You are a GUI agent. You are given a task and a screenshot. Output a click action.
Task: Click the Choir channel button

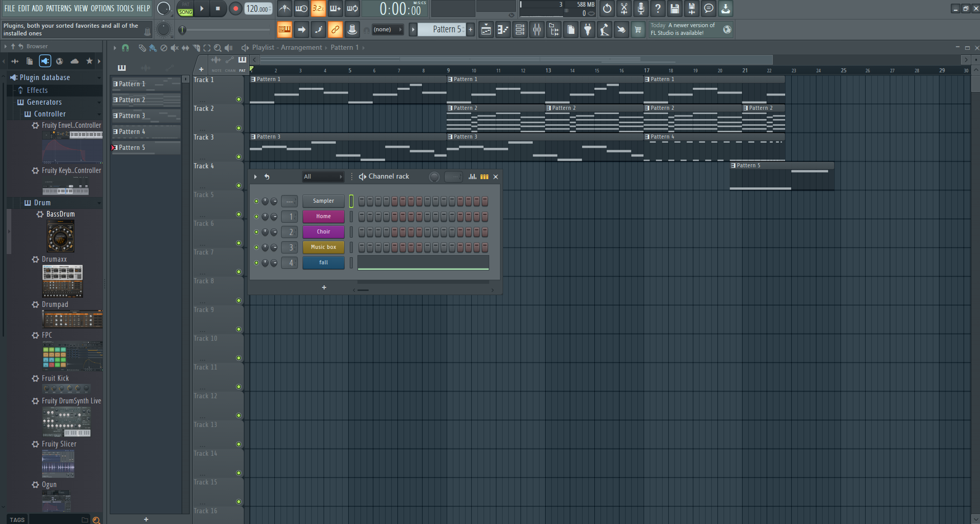[x=324, y=232]
